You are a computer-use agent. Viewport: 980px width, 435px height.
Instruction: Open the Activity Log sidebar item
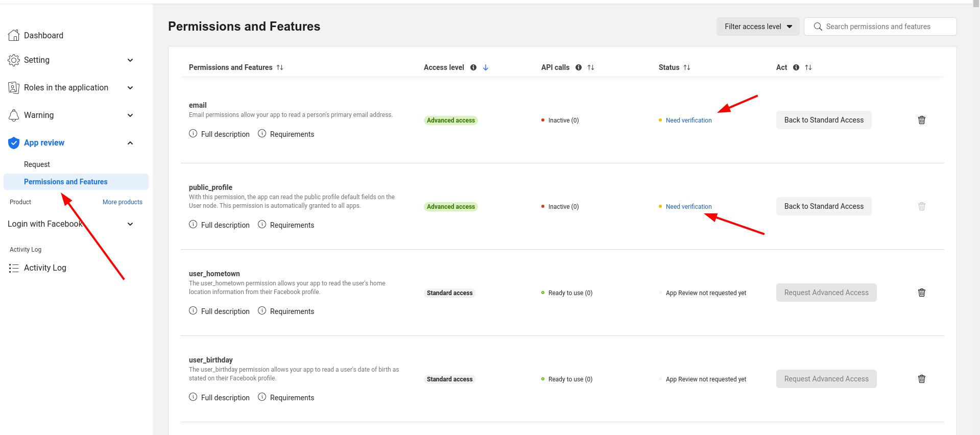tap(45, 268)
